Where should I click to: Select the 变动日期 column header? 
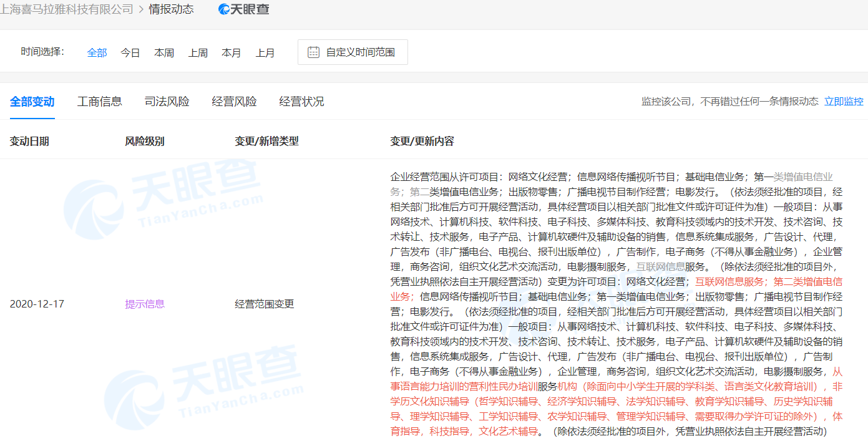point(29,141)
